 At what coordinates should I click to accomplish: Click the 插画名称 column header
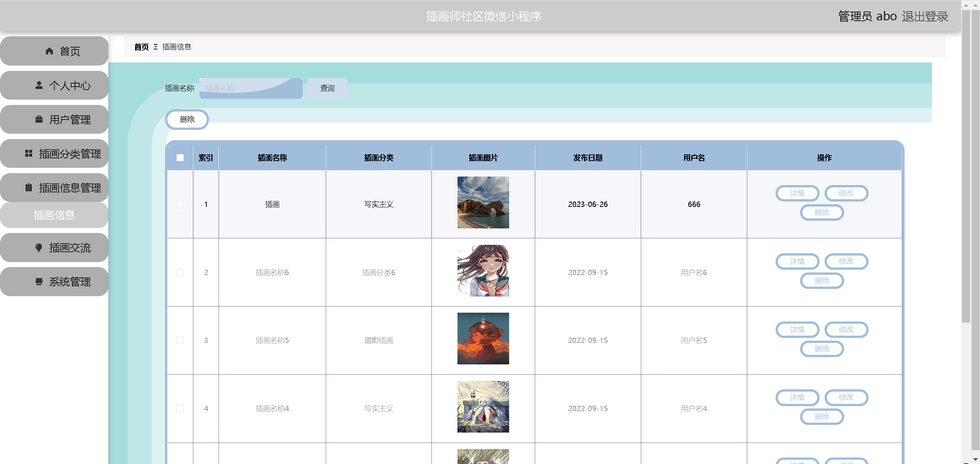click(x=272, y=157)
